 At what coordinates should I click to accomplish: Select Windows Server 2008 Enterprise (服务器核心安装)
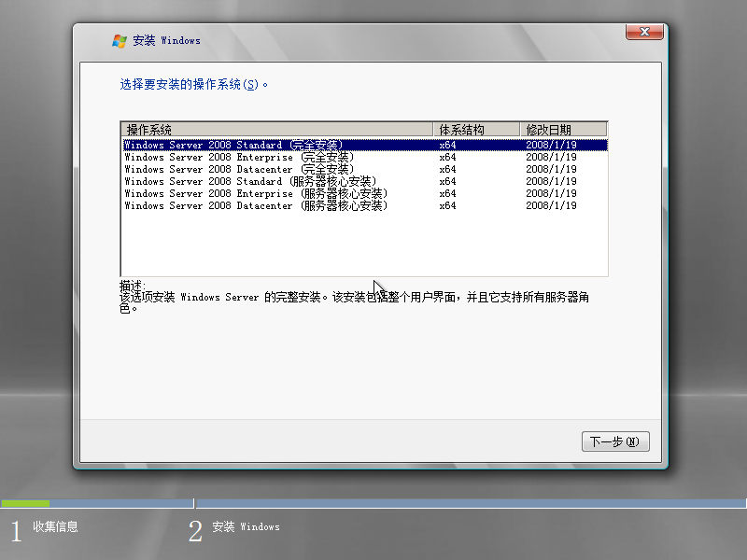tap(233, 193)
